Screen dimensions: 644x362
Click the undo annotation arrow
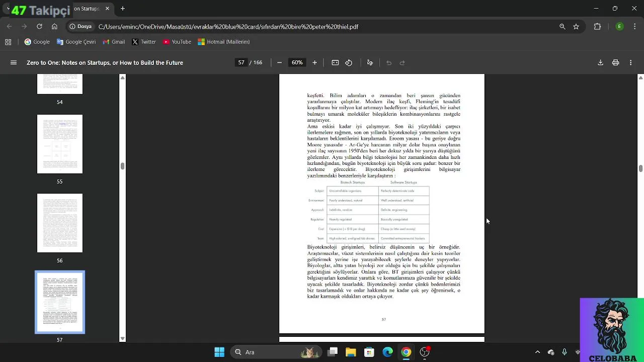[x=389, y=63]
